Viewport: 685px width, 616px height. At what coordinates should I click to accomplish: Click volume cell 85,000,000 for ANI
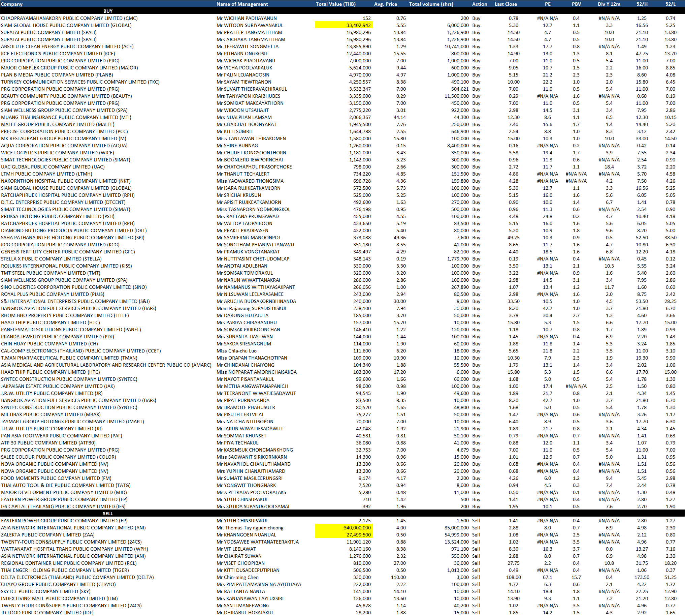coord(456,528)
